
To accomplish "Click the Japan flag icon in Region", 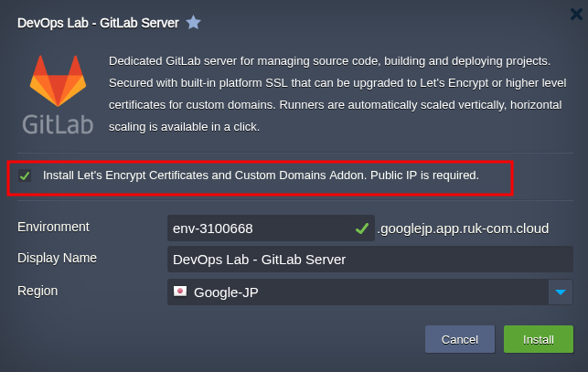I will click(x=180, y=292).
